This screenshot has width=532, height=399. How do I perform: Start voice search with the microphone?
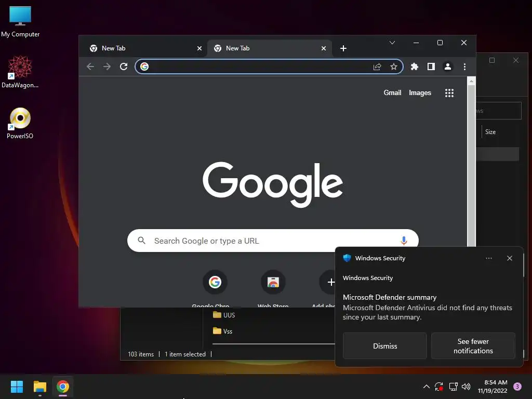(x=404, y=241)
